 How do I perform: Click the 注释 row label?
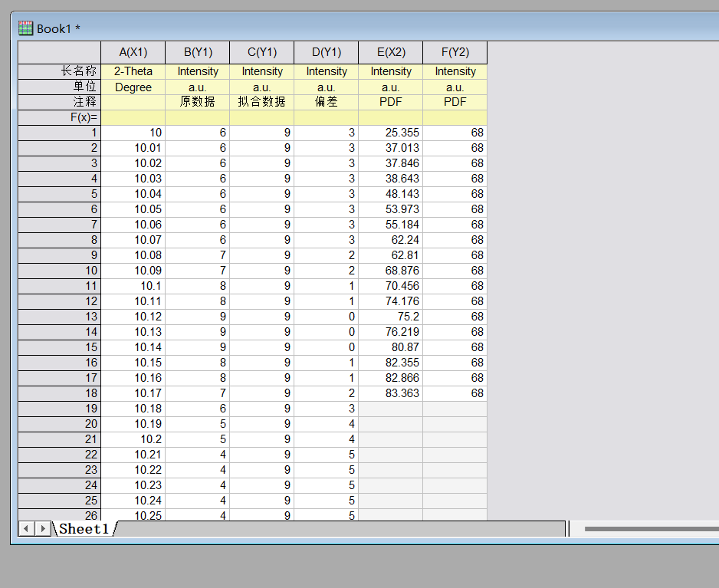59,102
